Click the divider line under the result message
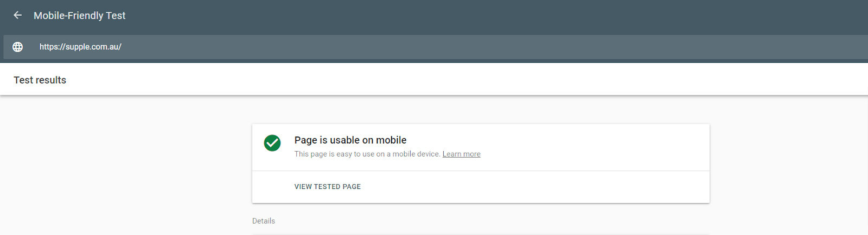Image resolution: width=868 pixels, height=235 pixels. tap(481, 171)
